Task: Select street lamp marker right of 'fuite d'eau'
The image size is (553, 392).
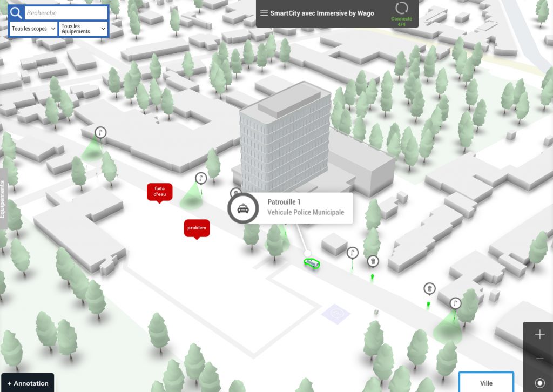Action: click(x=201, y=178)
